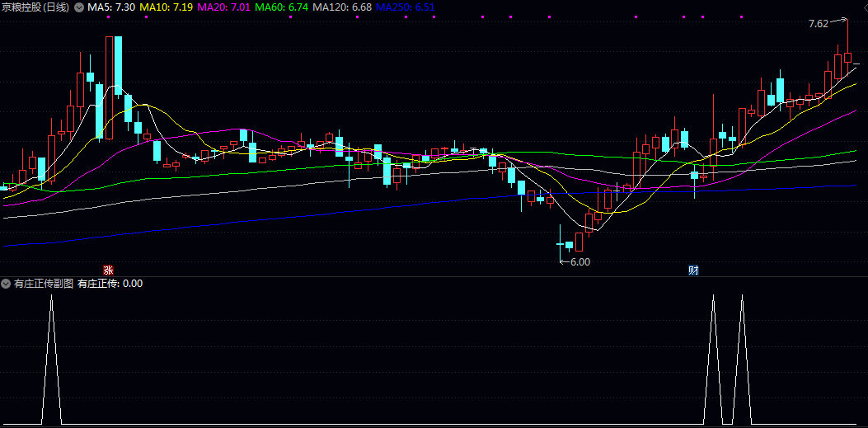Image resolution: width=868 pixels, height=428 pixels.
Task: Click the 7.62 high price annotation
Action: point(818,24)
